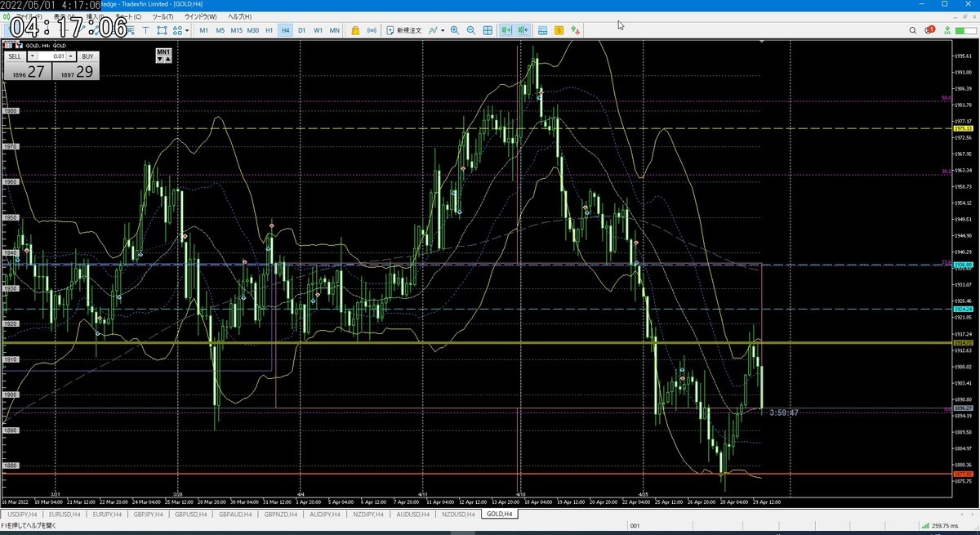
Task: Toggle chart shift from right edge
Action: click(523, 30)
